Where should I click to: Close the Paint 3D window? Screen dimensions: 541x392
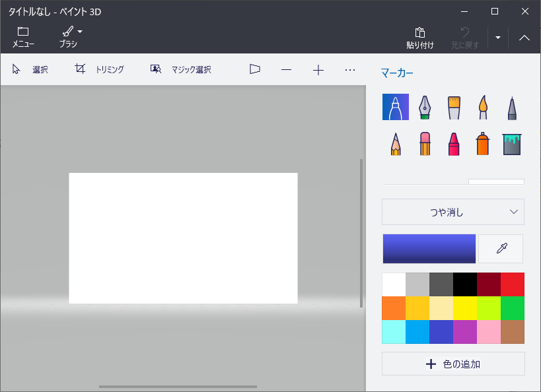(524, 11)
